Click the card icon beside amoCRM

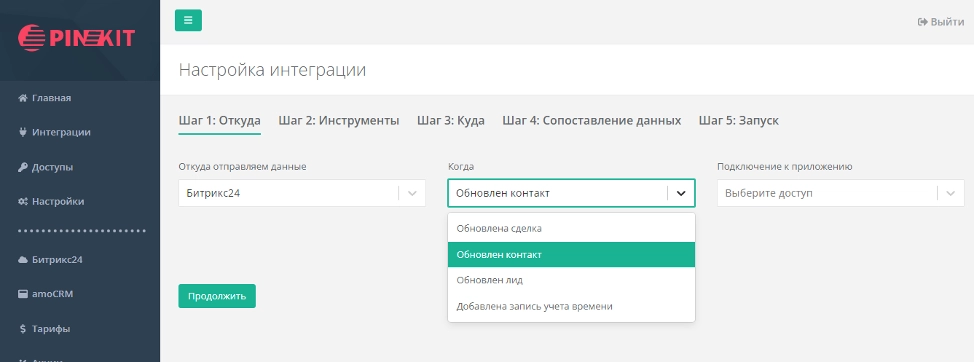coord(23,294)
